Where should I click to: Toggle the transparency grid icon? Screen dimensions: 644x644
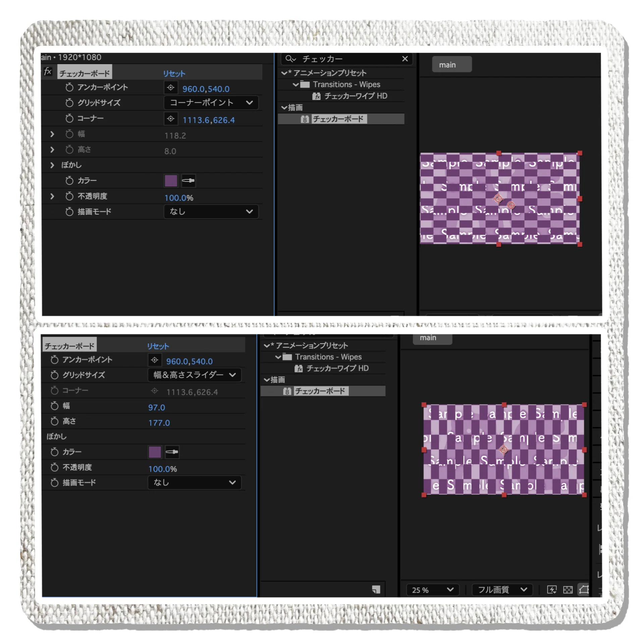tap(567, 589)
